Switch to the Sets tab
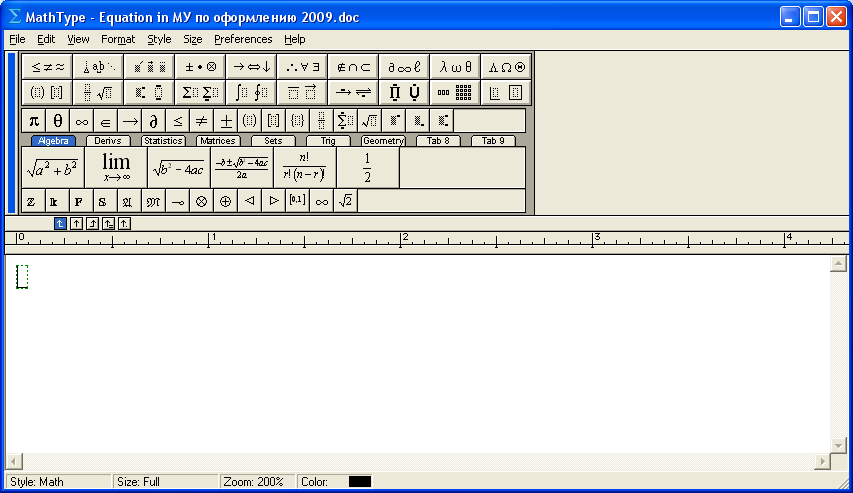 pyautogui.click(x=273, y=140)
